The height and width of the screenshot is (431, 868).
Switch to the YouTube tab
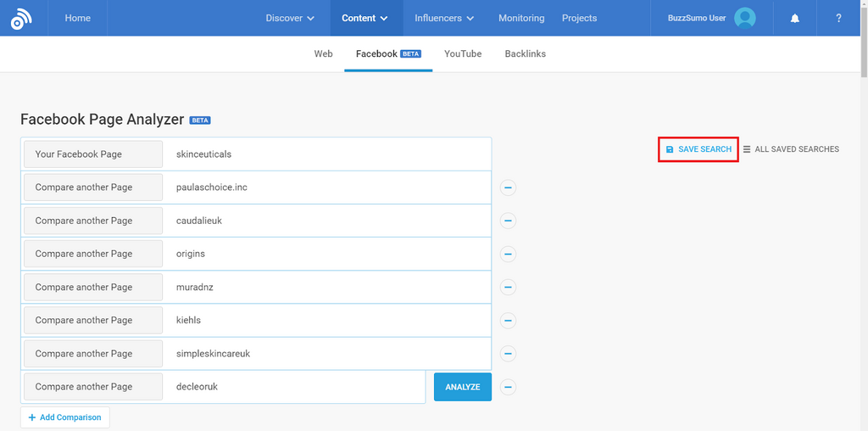pyautogui.click(x=463, y=53)
